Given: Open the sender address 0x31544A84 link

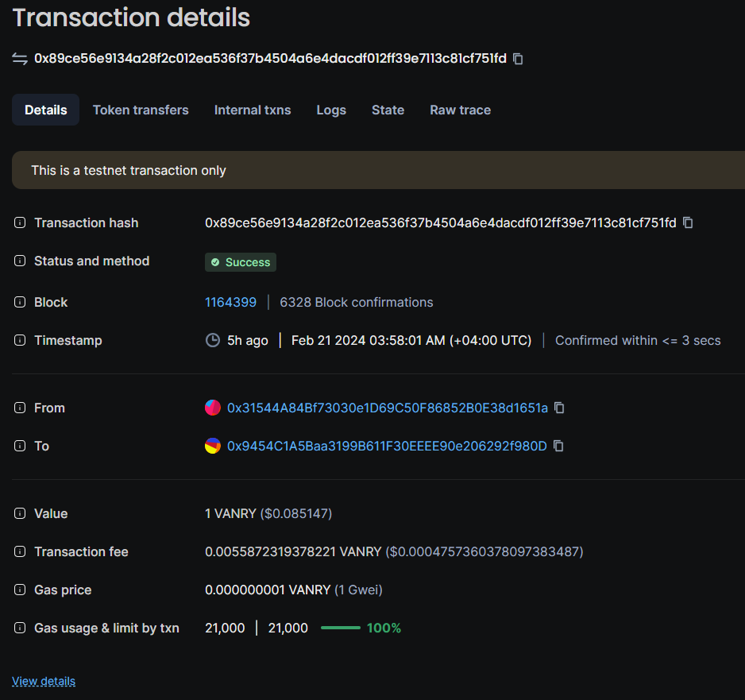Looking at the screenshot, I should 388,408.
